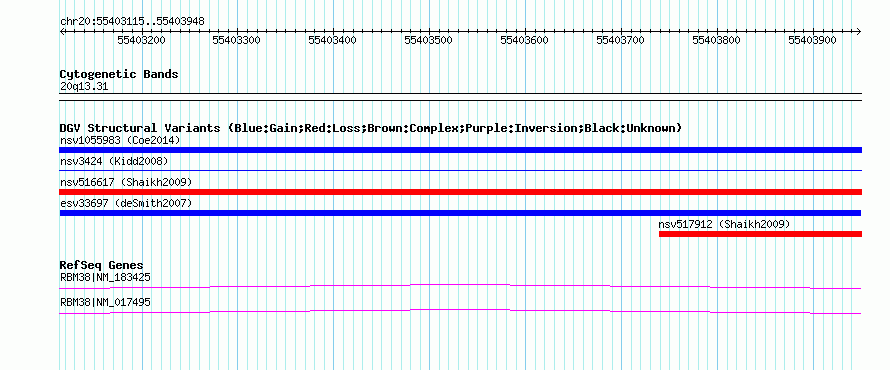Click ruler position 55403800
890x370 pixels.
[x=717, y=40]
